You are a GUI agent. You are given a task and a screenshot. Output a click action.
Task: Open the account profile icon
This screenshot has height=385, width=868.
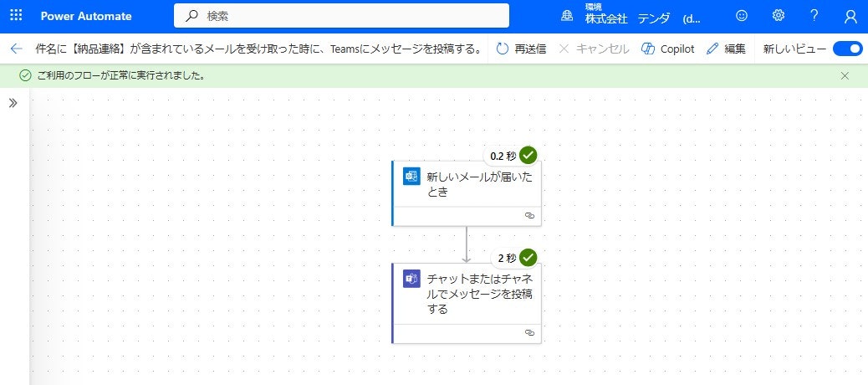coord(850,16)
